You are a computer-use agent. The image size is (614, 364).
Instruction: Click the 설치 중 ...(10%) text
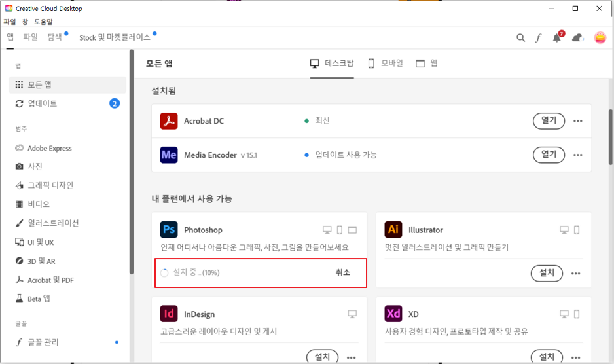196,272
